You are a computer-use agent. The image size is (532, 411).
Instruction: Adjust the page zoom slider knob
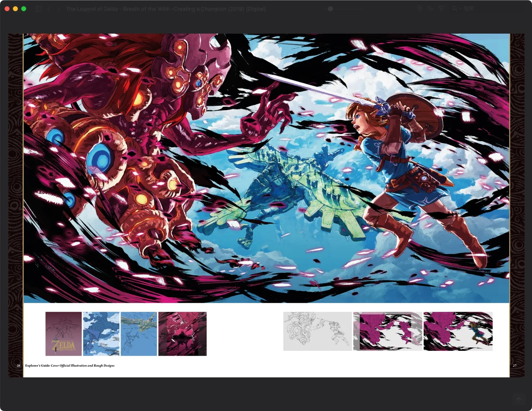[330, 9]
